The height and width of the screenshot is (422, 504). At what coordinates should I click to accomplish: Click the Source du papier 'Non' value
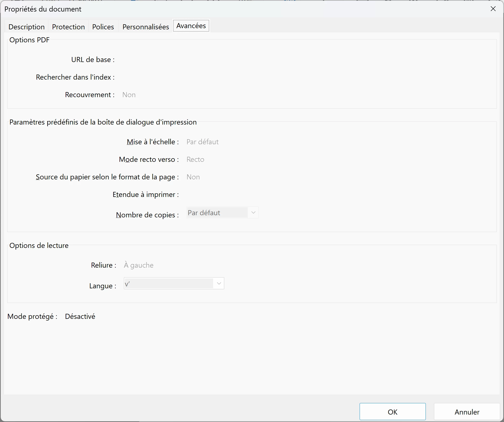click(x=193, y=177)
